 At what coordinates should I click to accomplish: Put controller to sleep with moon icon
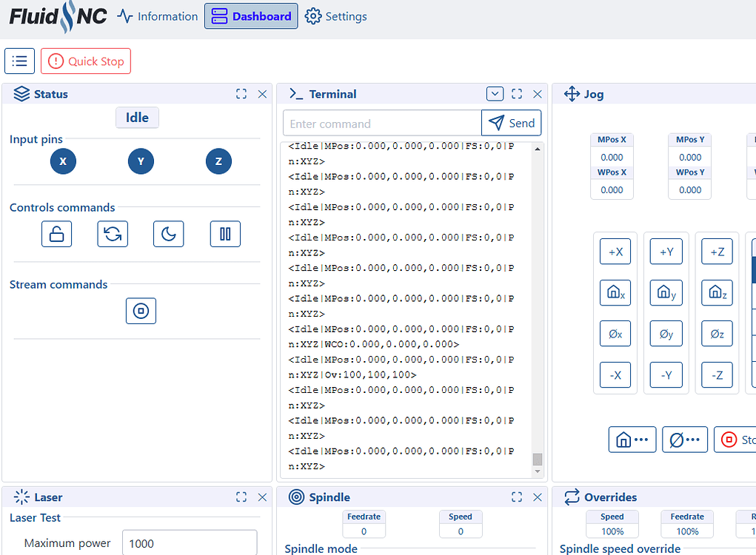[168, 233]
